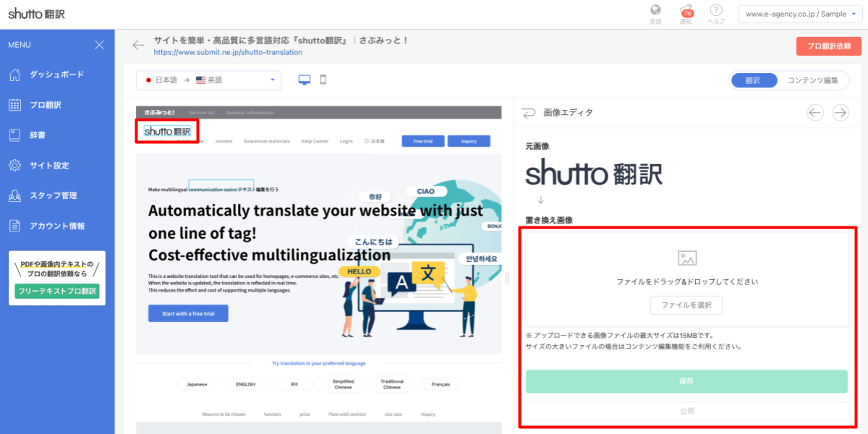Click Seminar information in preview top bar
The width and height of the screenshot is (868, 434).
tap(250, 113)
